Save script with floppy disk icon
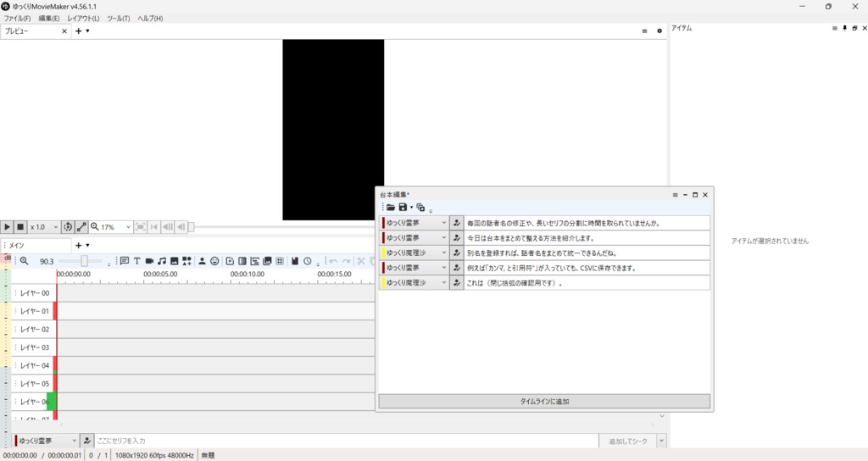This screenshot has height=461, width=868. tap(403, 207)
